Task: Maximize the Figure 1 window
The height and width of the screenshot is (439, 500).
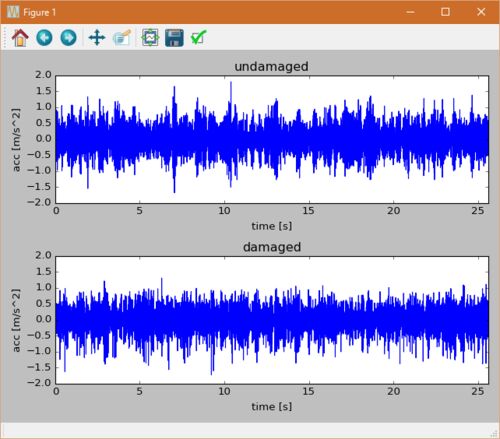Action: point(445,12)
